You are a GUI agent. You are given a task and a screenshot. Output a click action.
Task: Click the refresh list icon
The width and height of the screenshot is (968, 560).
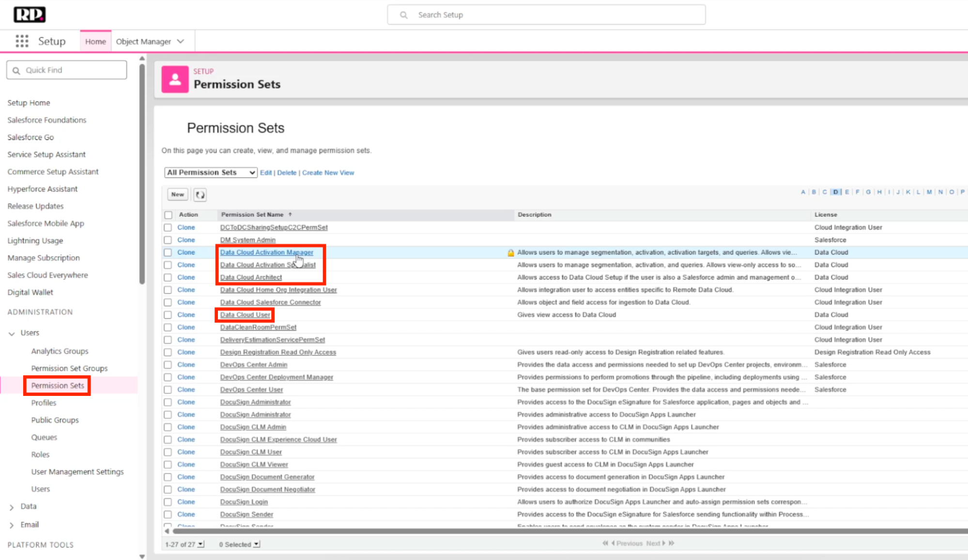tap(200, 195)
